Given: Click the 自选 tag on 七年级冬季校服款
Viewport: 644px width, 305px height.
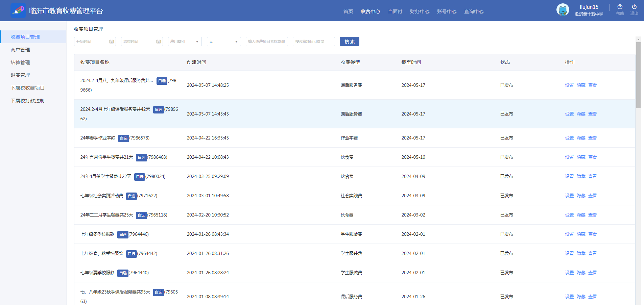Looking at the screenshot, I should point(123,234).
